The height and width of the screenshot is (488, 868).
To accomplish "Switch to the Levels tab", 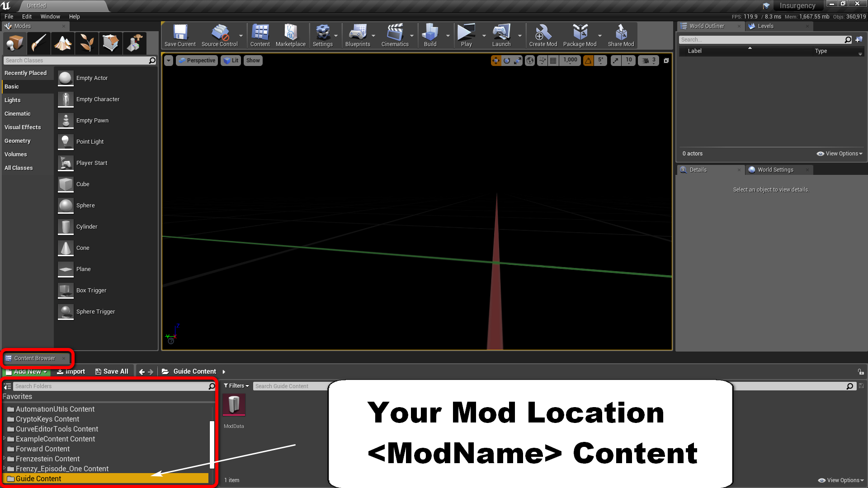I will tap(765, 26).
